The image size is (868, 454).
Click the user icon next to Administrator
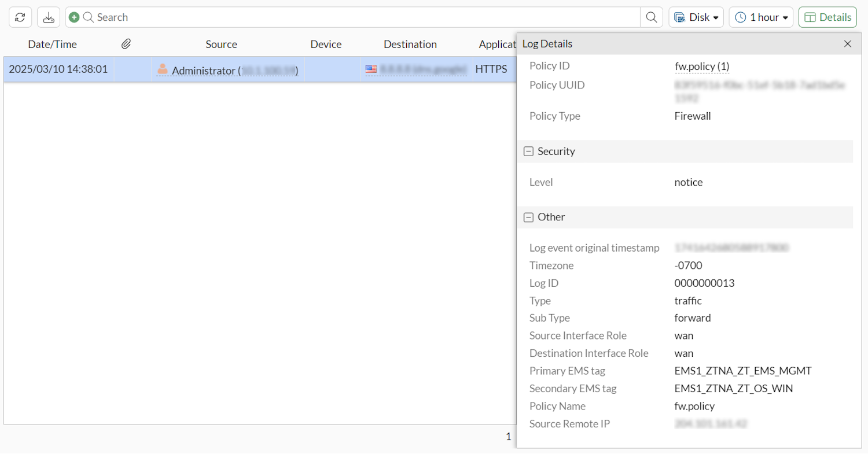pos(163,69)
